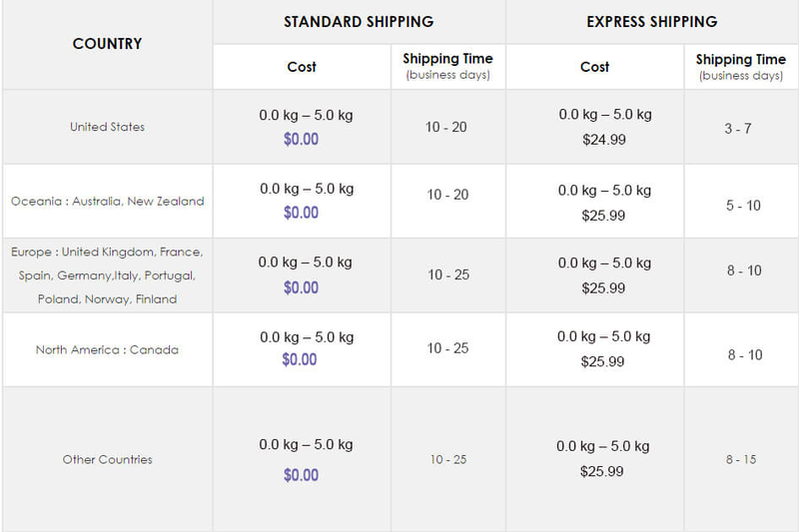Click United States express $24.99 price
This screenshot has width=799, height=532.
click(604, 140)
